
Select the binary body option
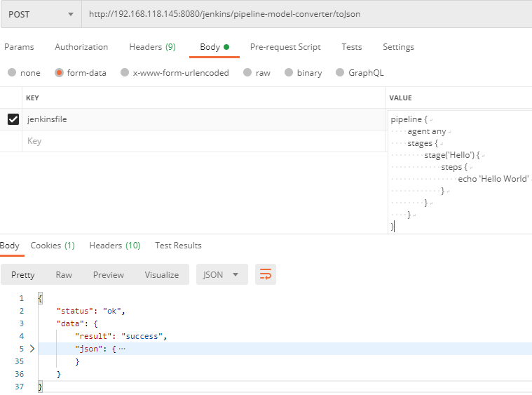289,72
